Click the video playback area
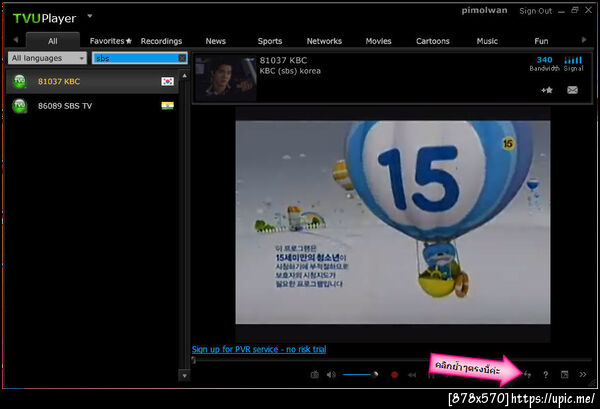 click(x=393, y=222)
